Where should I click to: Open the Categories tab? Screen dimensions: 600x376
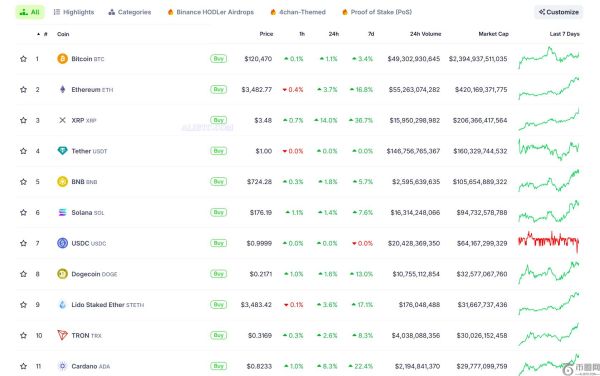[x=130, y=12]
